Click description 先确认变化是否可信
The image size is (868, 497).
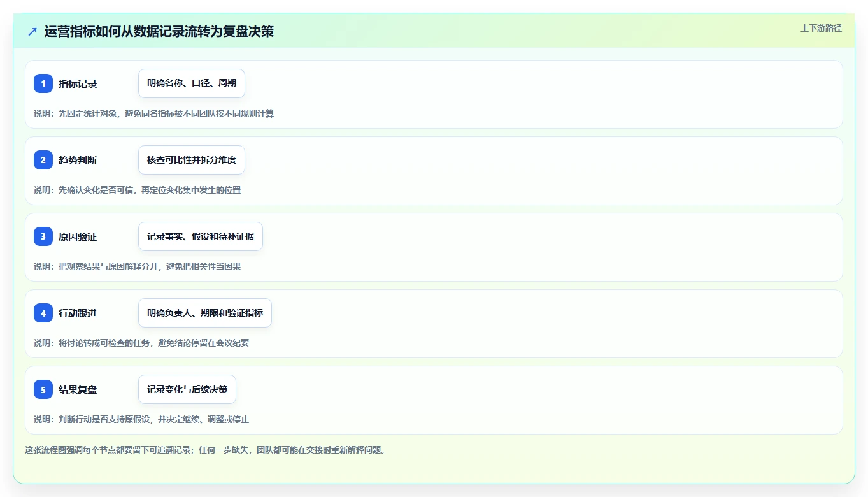138,190
